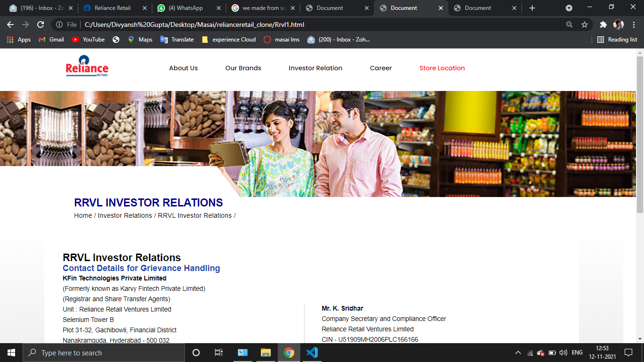Click Home in breadcrumb

83,215
